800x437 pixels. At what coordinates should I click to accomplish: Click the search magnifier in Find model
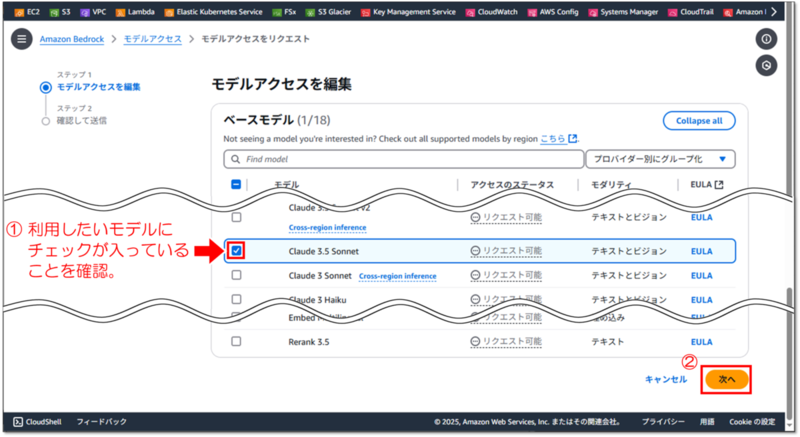pyautogui.click(x=235, y=159)
